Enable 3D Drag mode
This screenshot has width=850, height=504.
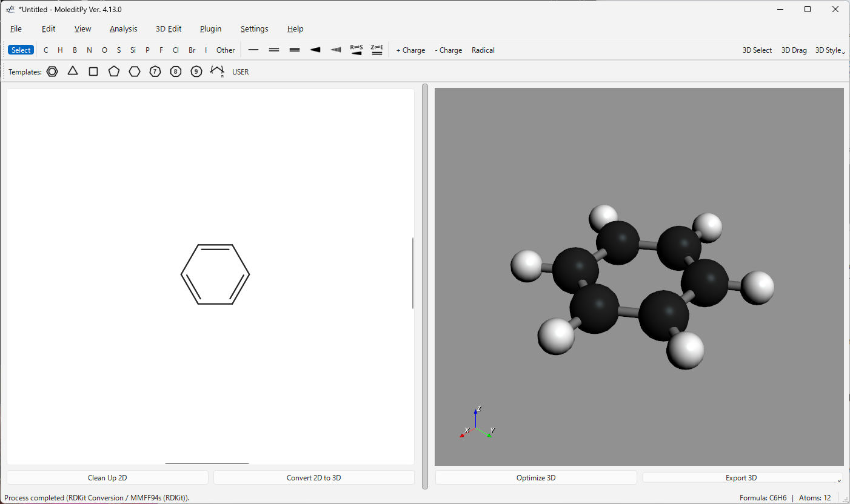point(794,50)
